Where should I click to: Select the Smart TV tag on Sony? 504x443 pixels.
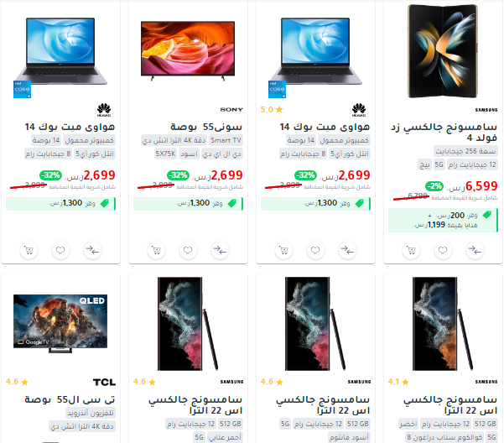(226, 140)
